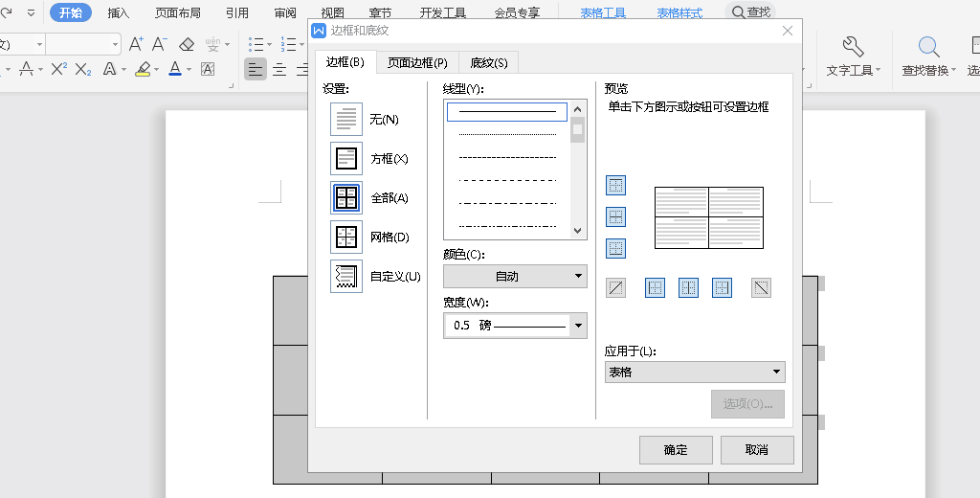This screenshot has width=980, height=498.
Task: Click the superscript X² icon
Action: click(x=58, y=69)
